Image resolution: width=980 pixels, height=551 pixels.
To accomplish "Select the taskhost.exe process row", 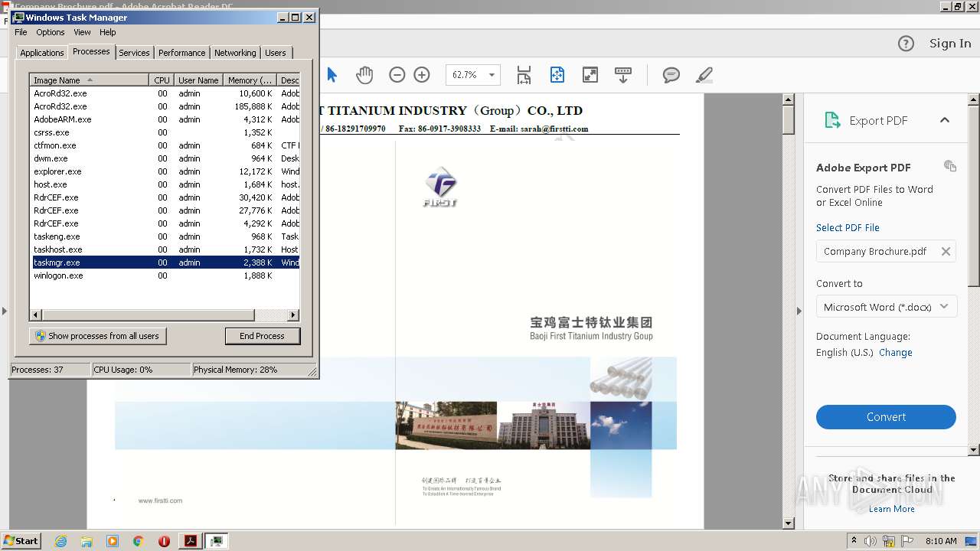I will tap(165, 249).
